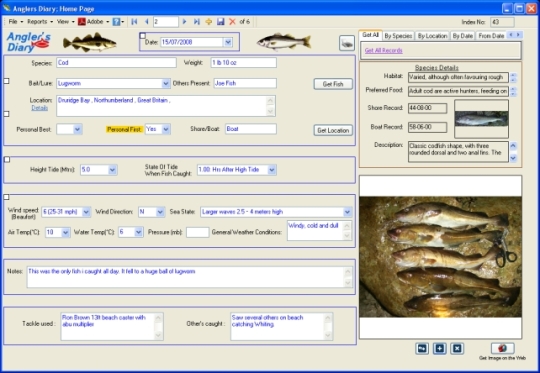Open the Help question mark icon
The width and height of the screenshot is (540, 373).
[116, 22]
